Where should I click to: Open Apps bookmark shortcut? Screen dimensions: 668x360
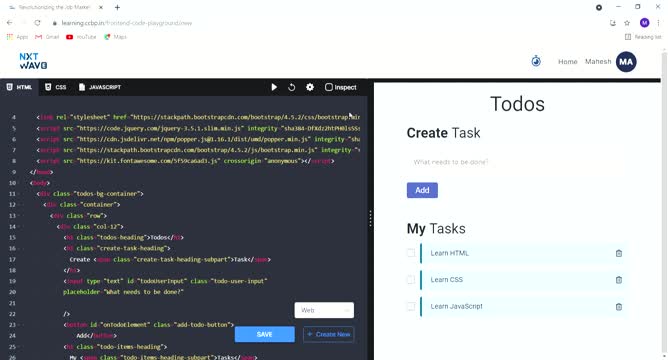pyautogui.click(x=17, y=37)
